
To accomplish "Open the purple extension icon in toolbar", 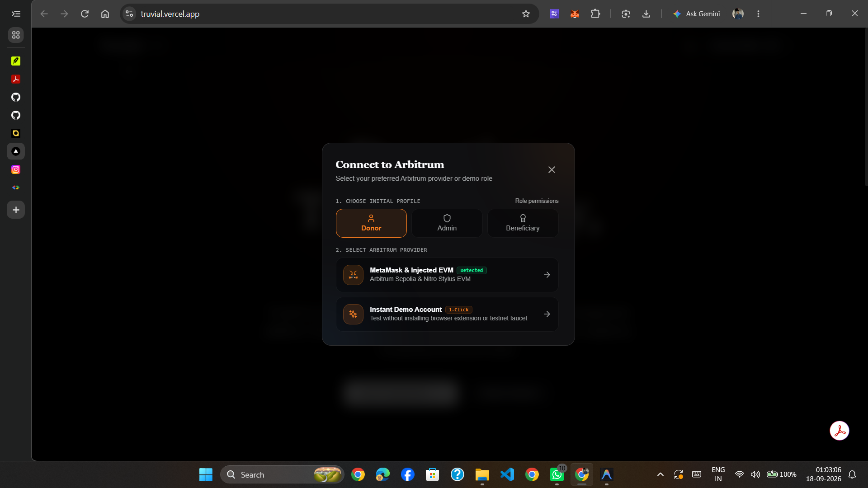I will [554, 14].
